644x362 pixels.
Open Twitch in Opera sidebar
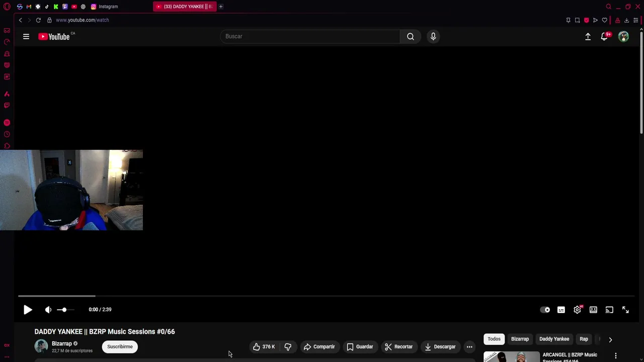click(7, 105)
